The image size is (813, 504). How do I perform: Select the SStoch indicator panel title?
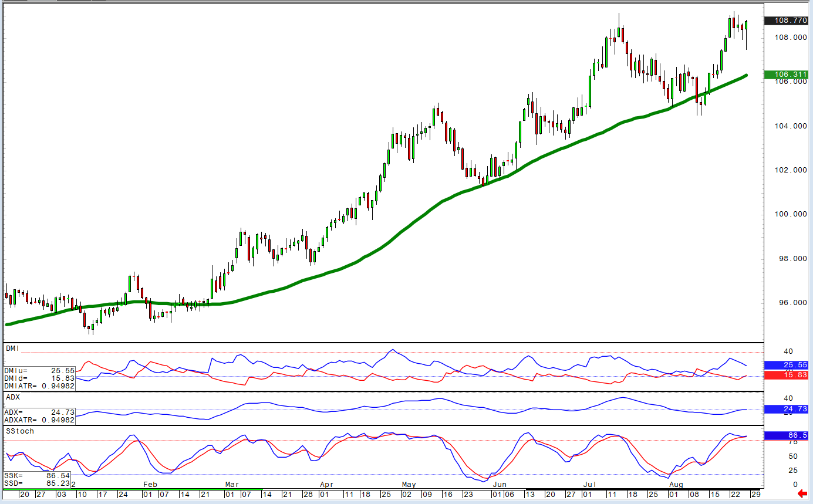(20, 431)
